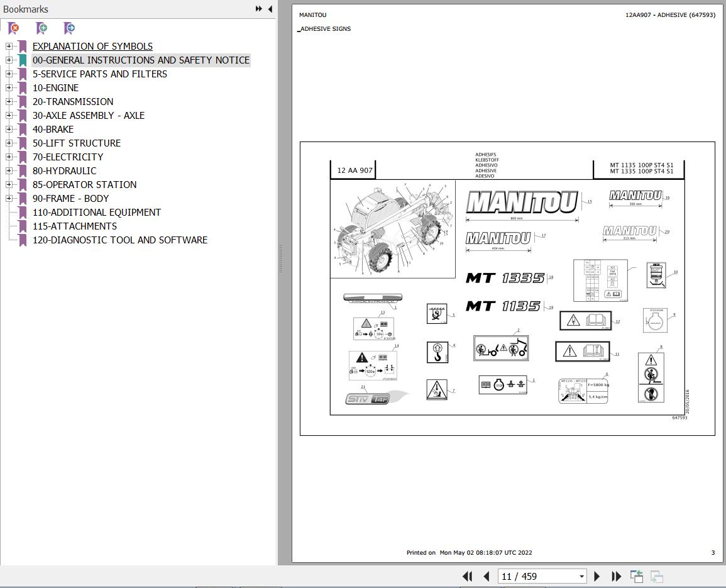
Task: Click the bookmark icon beside 10-ENGINE
Action: (x=22, y=88)
